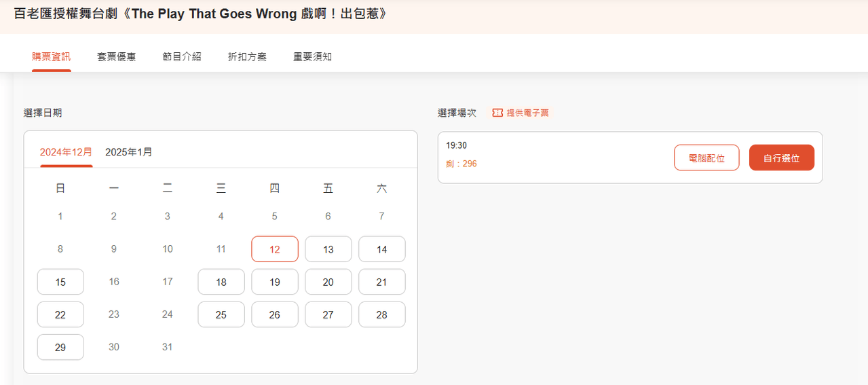Switch to the 套票優惠 tab
868x385 pixels.
coord(116,57)
